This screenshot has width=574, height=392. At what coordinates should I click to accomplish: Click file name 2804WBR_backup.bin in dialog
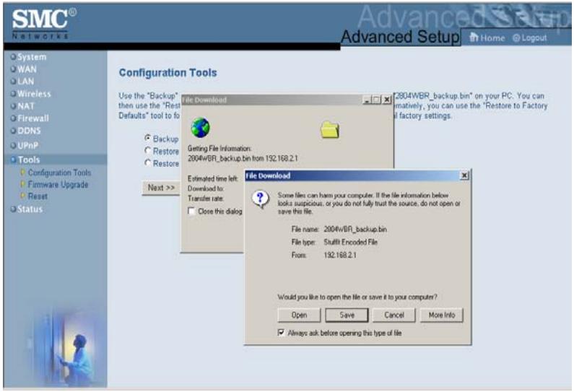(x=355, y=230)
